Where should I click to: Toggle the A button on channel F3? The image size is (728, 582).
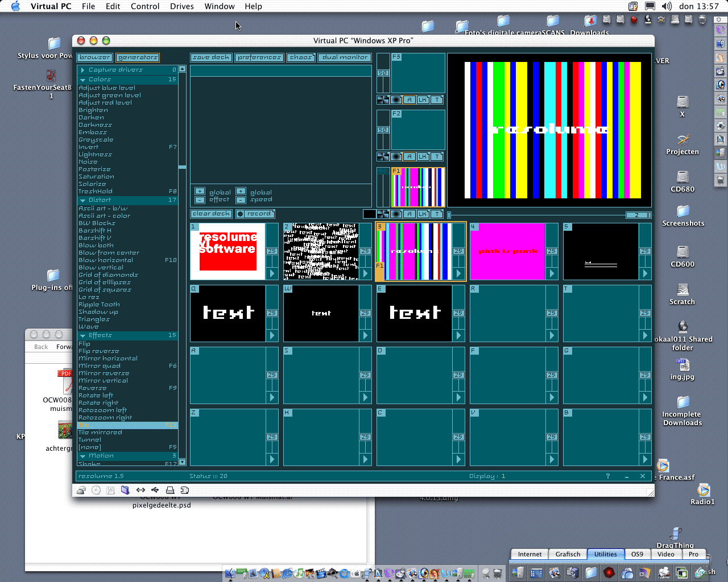[409, 99]
